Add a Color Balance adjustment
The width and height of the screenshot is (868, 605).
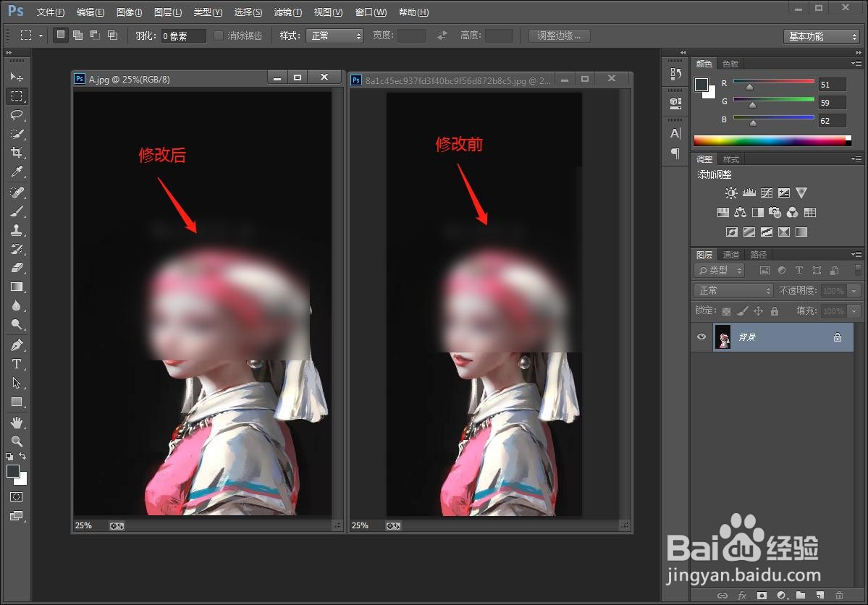(740, 213)
